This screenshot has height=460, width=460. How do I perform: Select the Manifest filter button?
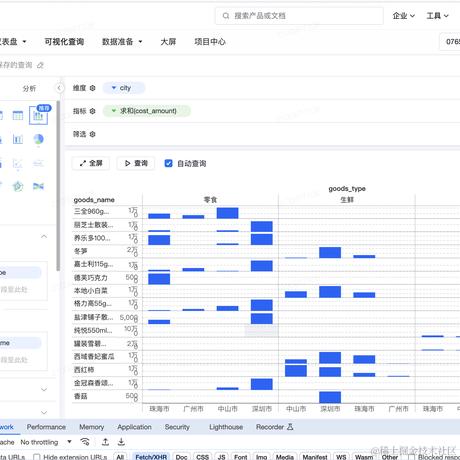coord(315,457)
